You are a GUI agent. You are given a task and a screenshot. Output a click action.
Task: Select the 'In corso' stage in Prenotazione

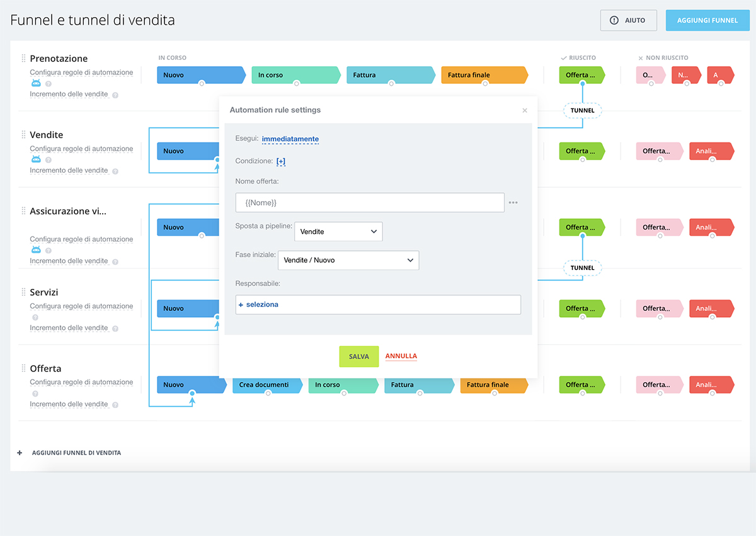point(295,75)
